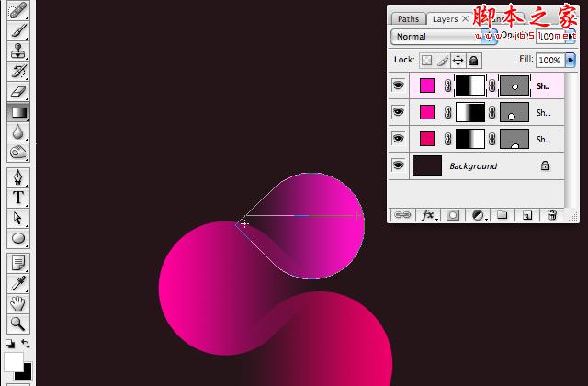
Task: Select the Dodge tool
Action: coord(18,153)
